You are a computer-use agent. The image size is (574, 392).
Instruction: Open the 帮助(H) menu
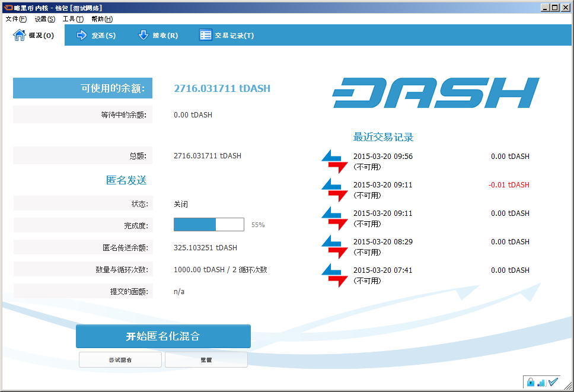102,19
